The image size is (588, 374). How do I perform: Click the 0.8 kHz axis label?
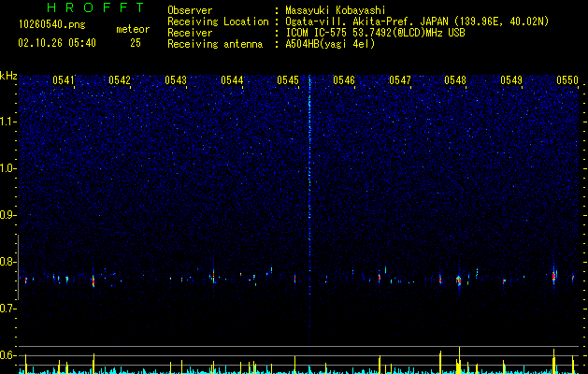[7, 262]
